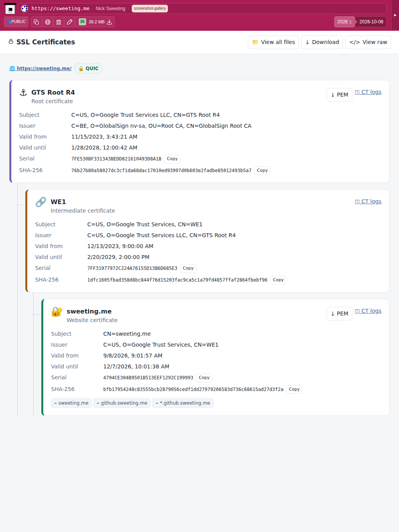Click the 2026 1 date badge
399x532 pixels.
point(344,22)
